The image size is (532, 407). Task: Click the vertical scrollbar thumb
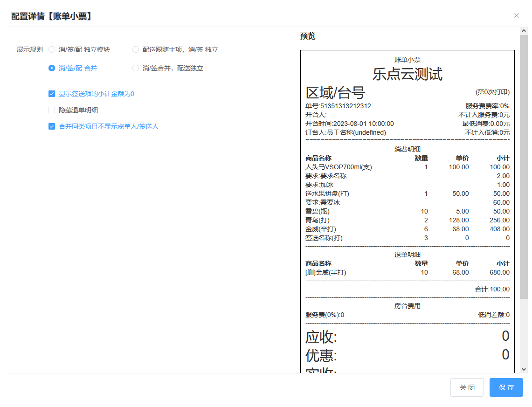point(524,163)
